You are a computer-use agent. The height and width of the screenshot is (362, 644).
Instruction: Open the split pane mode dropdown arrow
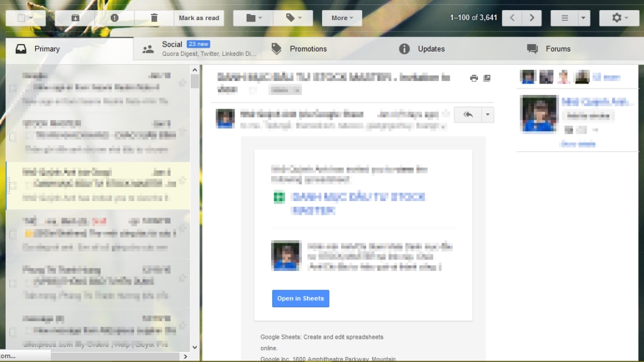pos(584,18)
